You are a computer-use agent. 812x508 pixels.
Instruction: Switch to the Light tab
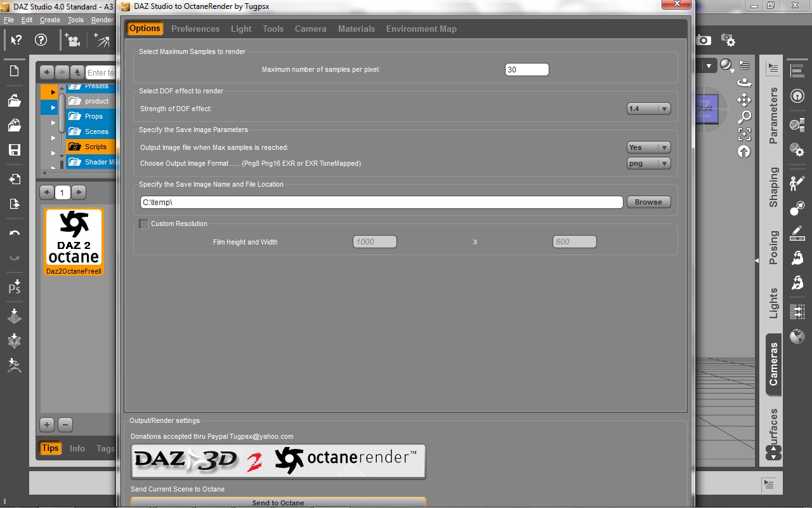(241, 29)
